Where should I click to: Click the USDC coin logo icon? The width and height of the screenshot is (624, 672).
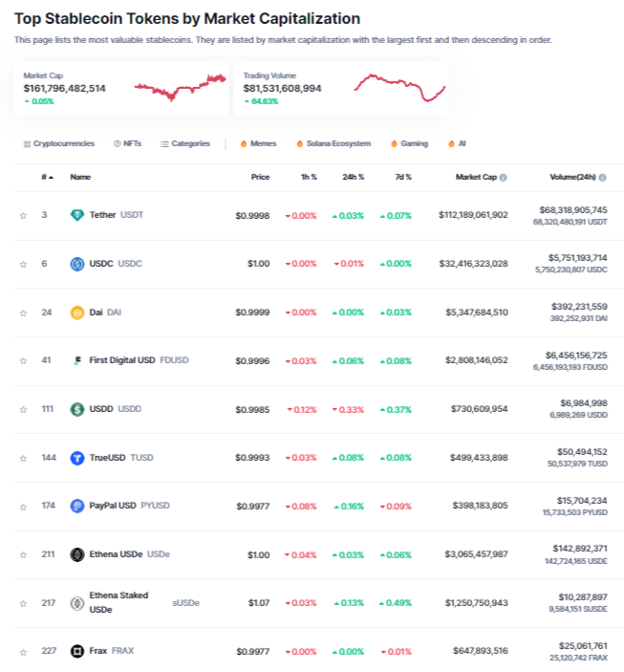point(77,264)
